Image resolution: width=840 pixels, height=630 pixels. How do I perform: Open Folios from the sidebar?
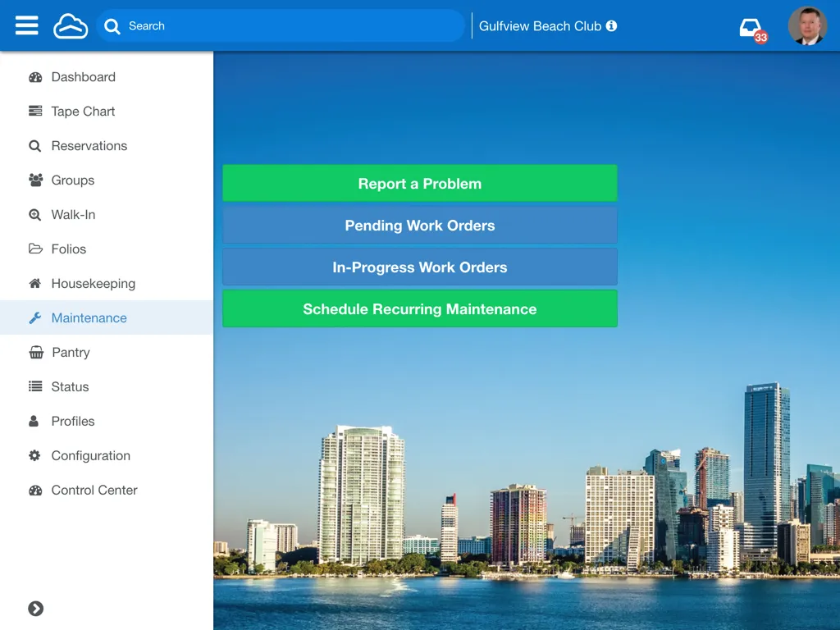point(107,249)
